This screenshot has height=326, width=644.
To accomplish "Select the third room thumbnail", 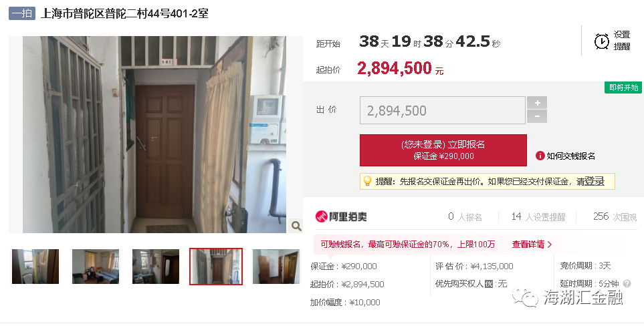I will click(x=156, y=267).
